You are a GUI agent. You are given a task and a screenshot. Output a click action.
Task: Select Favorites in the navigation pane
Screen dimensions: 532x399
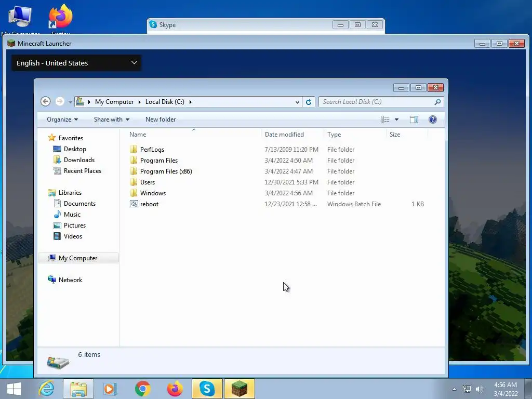click(71, 138)
